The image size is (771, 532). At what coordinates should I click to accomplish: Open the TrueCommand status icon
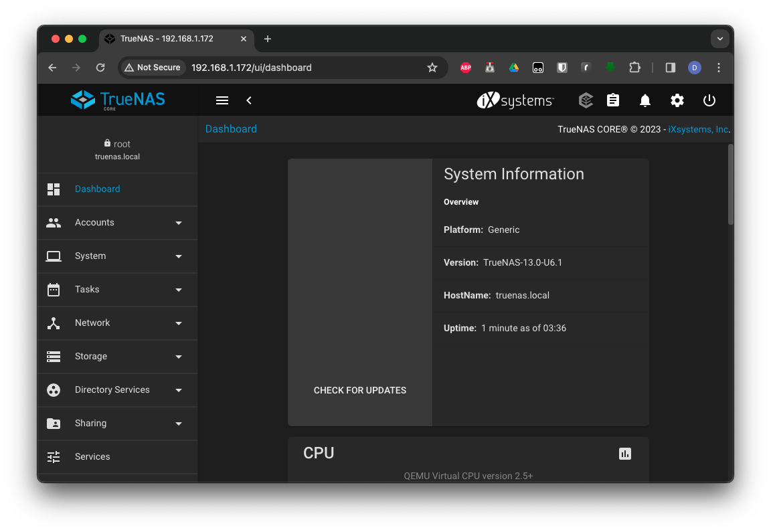(x=586, y=100)
